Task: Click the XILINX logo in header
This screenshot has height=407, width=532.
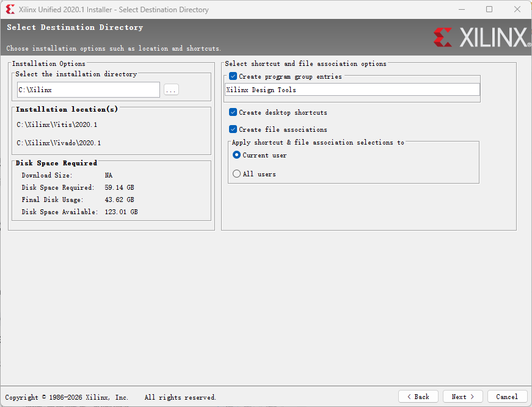Action: point(482,37)
